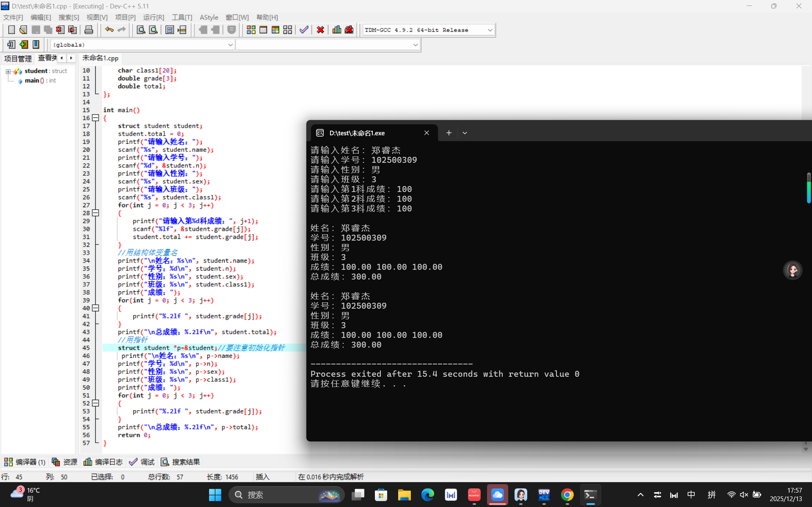This screenshot has width=812, height=507.
Task: Start debugging with the purple checkmark icon
Action: (304, 30)
